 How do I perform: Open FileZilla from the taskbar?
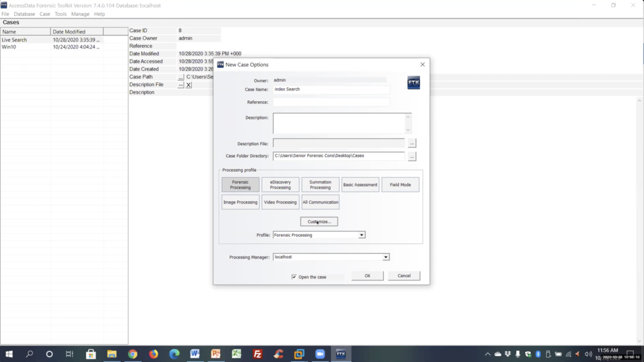[257, 354]
